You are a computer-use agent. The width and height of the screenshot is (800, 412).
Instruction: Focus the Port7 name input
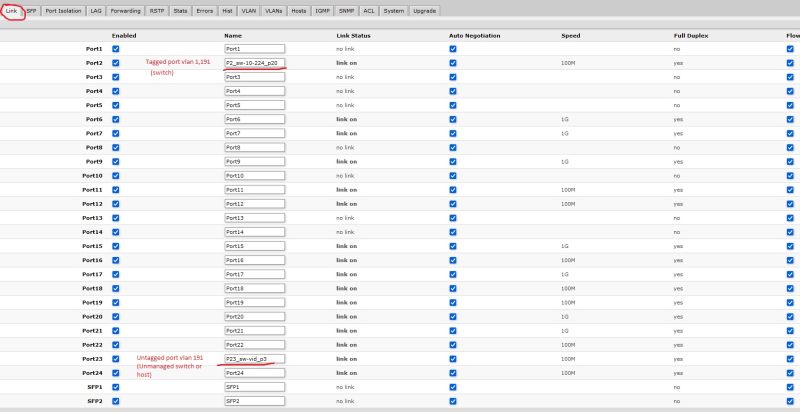(x=255, y=134)
